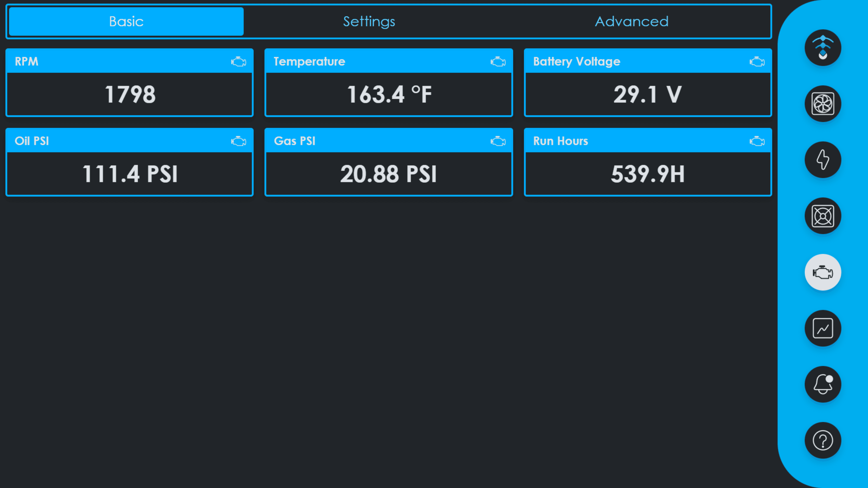The height and width of the screenshot is (488, 868).
Task: Select the Basic tab
Action: (126, 21)
